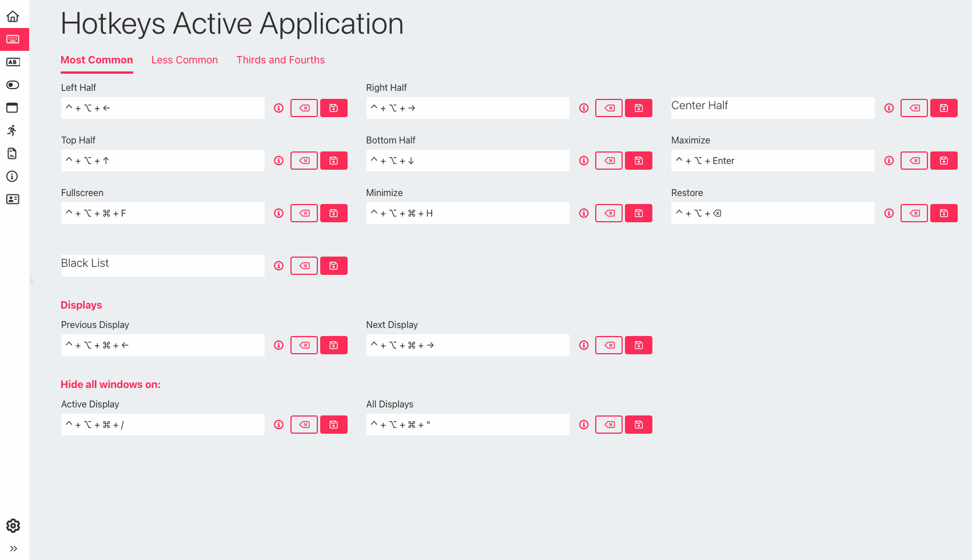The height and width of the screenshot is (560, 972).
Task: Open the running person sidebar icon
Action: [12, 131]
